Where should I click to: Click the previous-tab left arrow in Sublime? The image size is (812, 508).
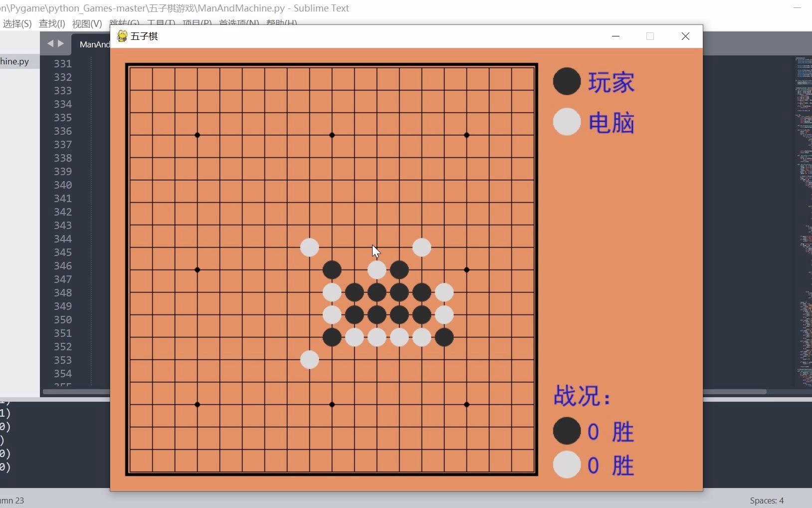click(x=50, y=43)
